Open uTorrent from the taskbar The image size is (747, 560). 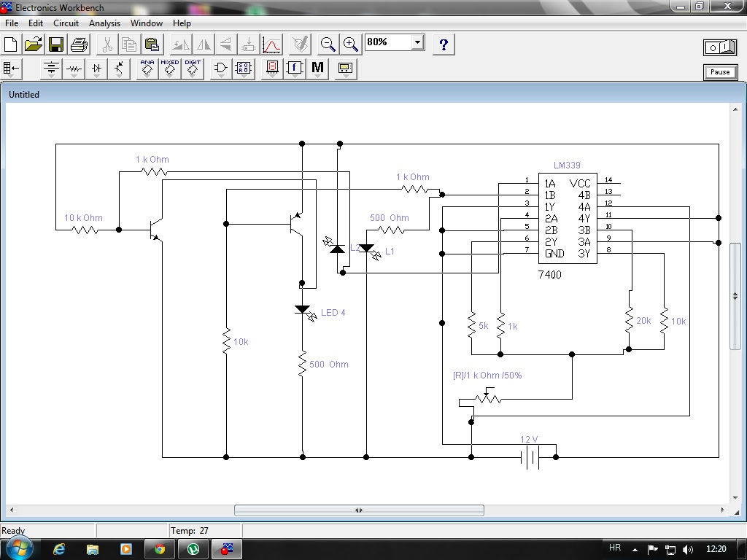pos(193,549)
